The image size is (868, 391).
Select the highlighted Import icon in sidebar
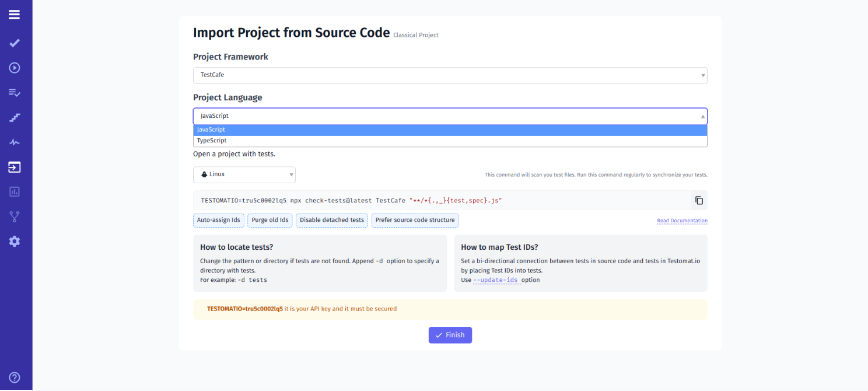coord(14,167)
